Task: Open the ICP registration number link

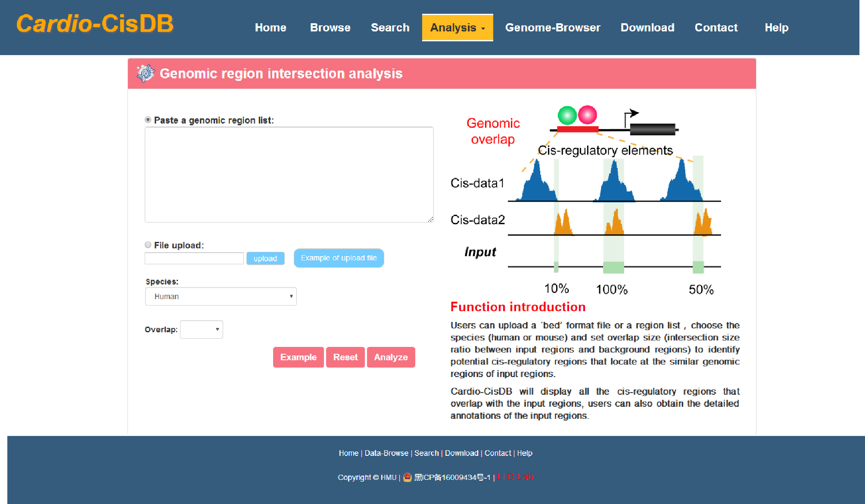Action: pyautogui.click(x=452, y=477)
